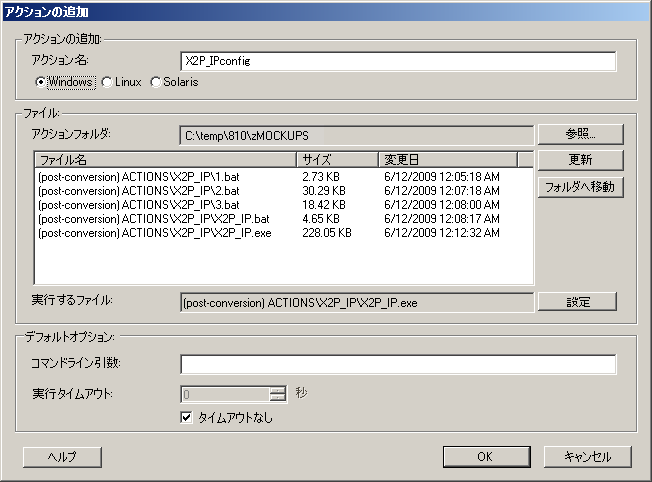Viewport: 652px width, 482px height.
Task: Select the Windows radio button
Action: click(42, 82)
